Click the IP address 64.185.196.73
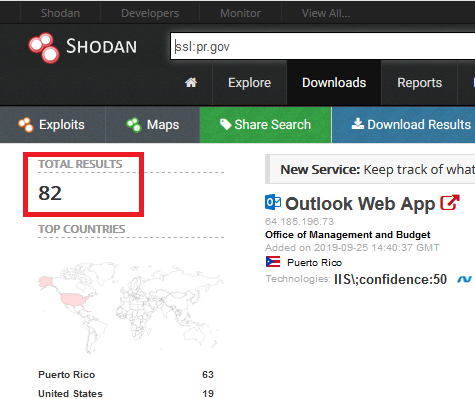Screen dimensions: 475x399 click(x=299, y=222)
